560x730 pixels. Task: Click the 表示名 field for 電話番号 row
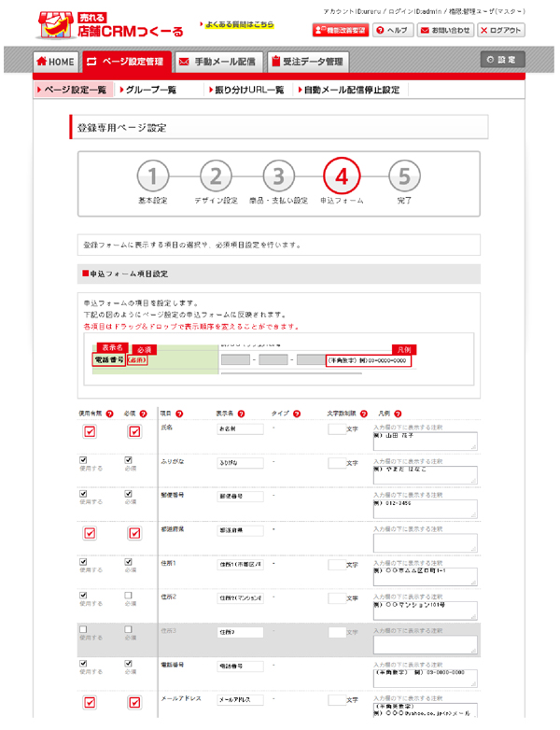pyautogui.click(x=240, y=667)
